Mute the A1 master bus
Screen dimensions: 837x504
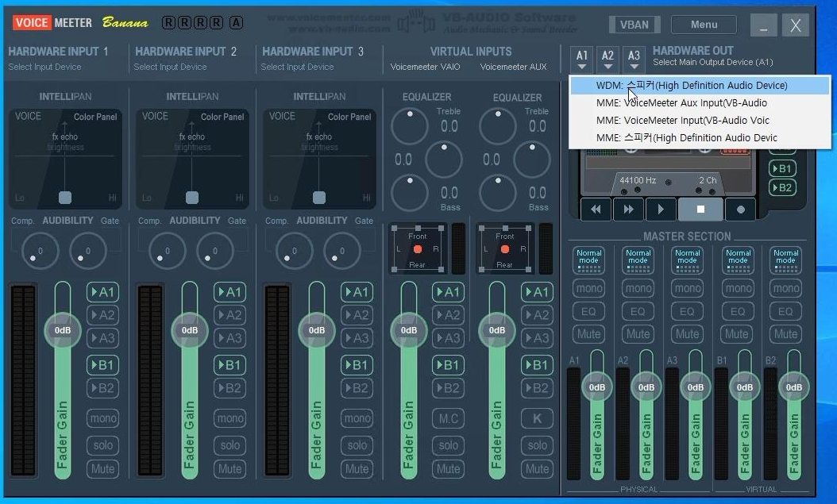pos(588,334)
